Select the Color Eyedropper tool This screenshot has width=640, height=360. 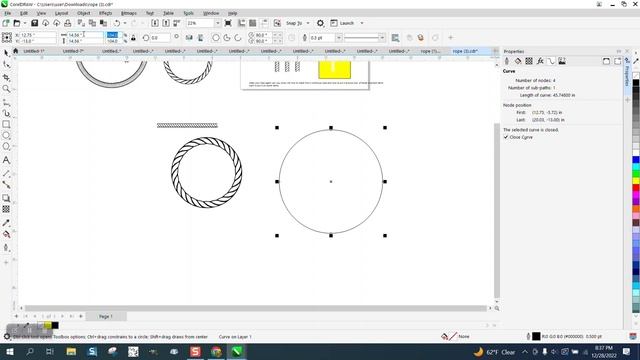click(6, 223)
